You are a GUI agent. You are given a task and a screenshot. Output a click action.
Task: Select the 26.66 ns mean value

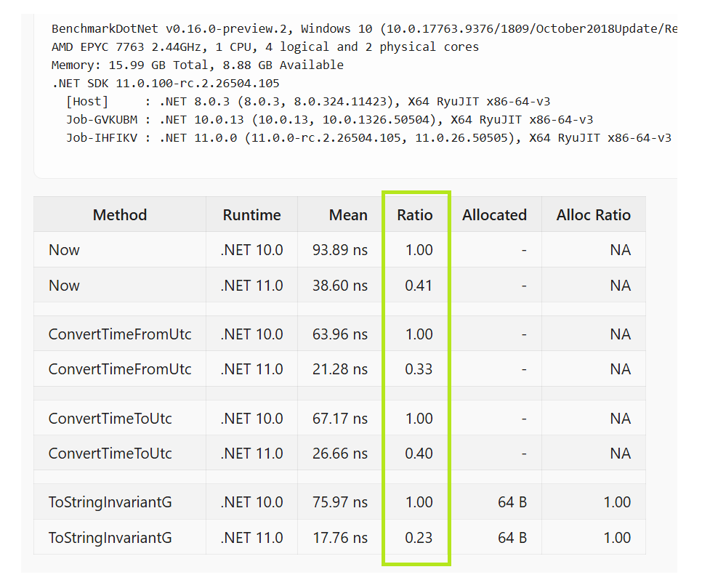(x=340, y=454)
